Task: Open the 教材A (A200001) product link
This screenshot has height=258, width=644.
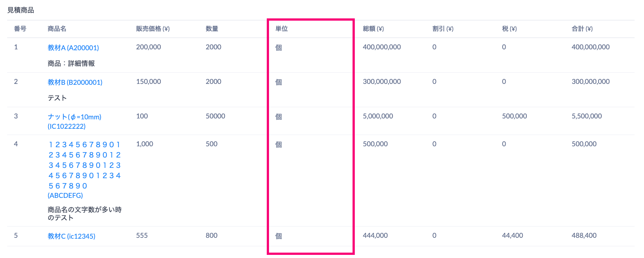Action: pos(73,48)
